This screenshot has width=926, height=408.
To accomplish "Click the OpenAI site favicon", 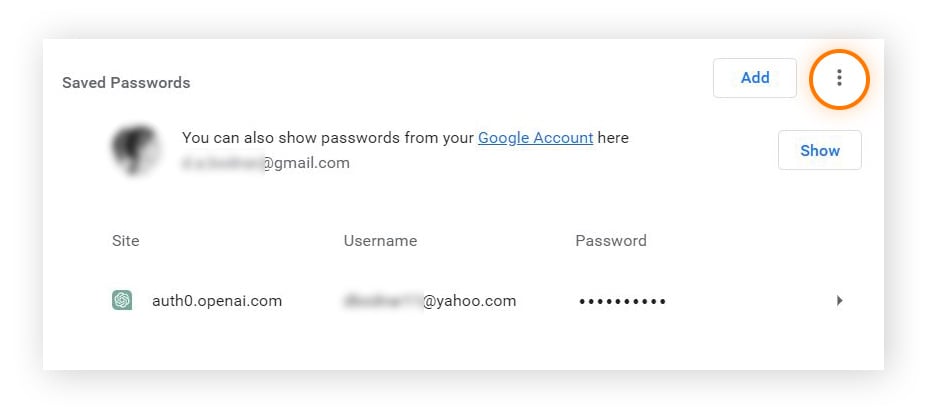I will pyautogui.click(x=122, y=300).
